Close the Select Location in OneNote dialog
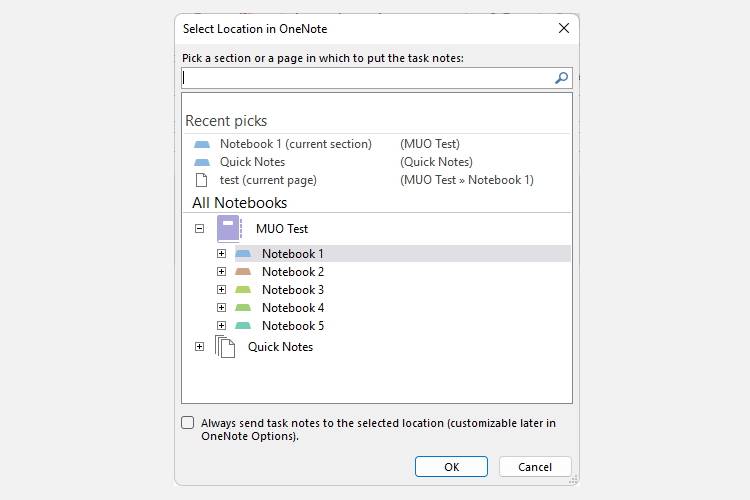Image resolution: width=750 pixels, height=500 pixels. point(564,28)
